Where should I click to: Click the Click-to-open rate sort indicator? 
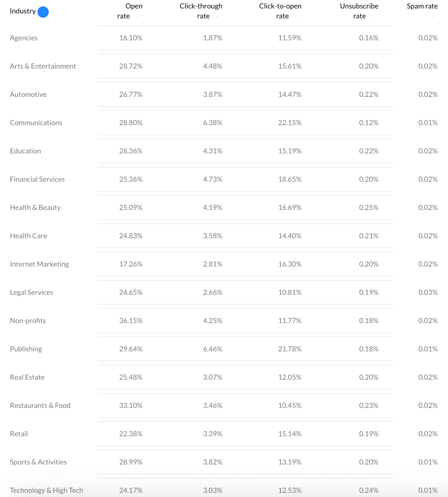[296, 17]
